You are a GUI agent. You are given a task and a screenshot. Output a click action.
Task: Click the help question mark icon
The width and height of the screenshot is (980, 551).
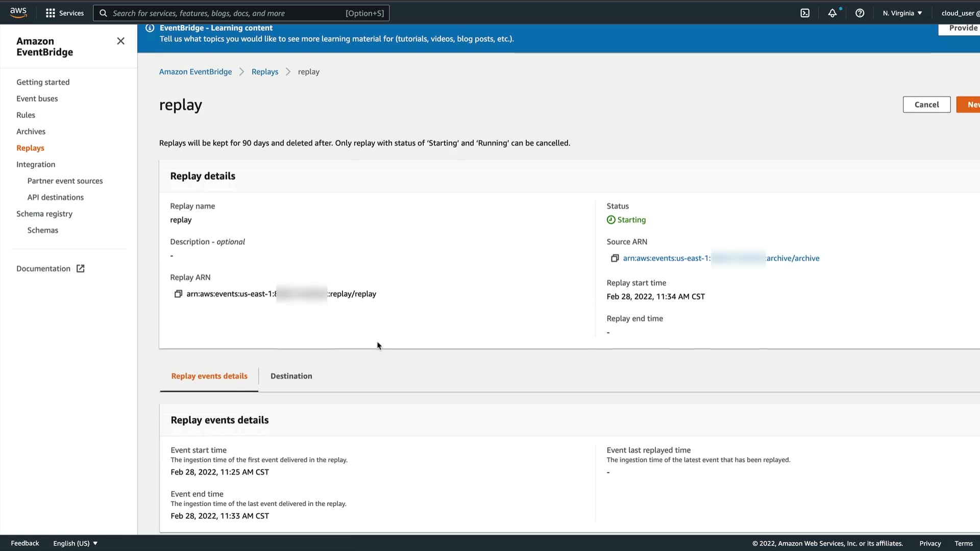(x=860, y=13)
